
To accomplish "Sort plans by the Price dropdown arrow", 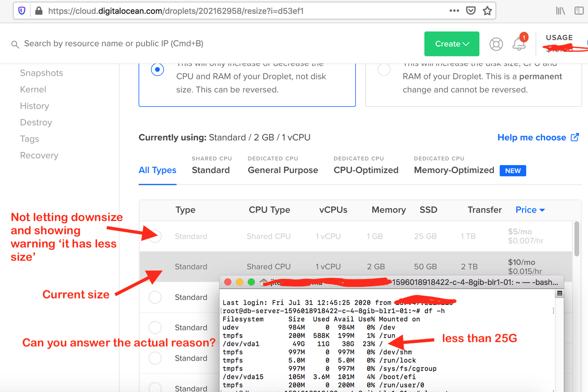I will pos(542,210).
